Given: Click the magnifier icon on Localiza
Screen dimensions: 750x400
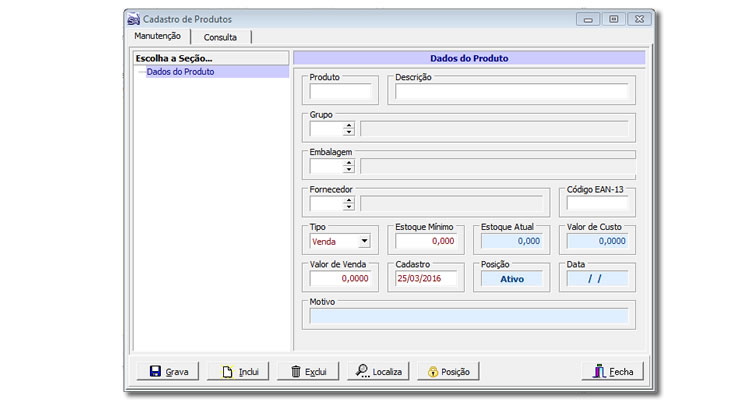Looking at the screenshot, I should coord(363,371).
